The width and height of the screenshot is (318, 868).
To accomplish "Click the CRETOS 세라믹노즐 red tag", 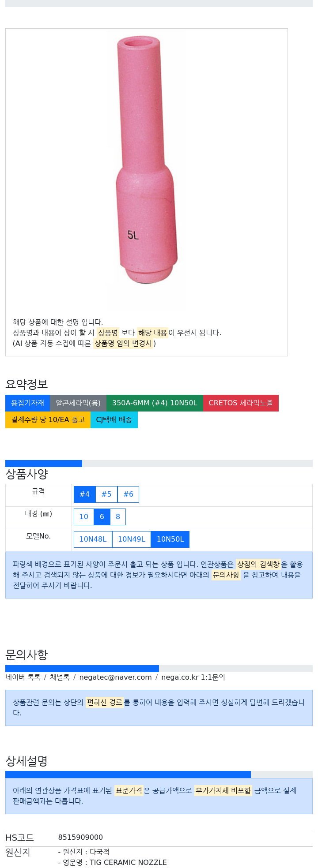I will click(241, 403).
